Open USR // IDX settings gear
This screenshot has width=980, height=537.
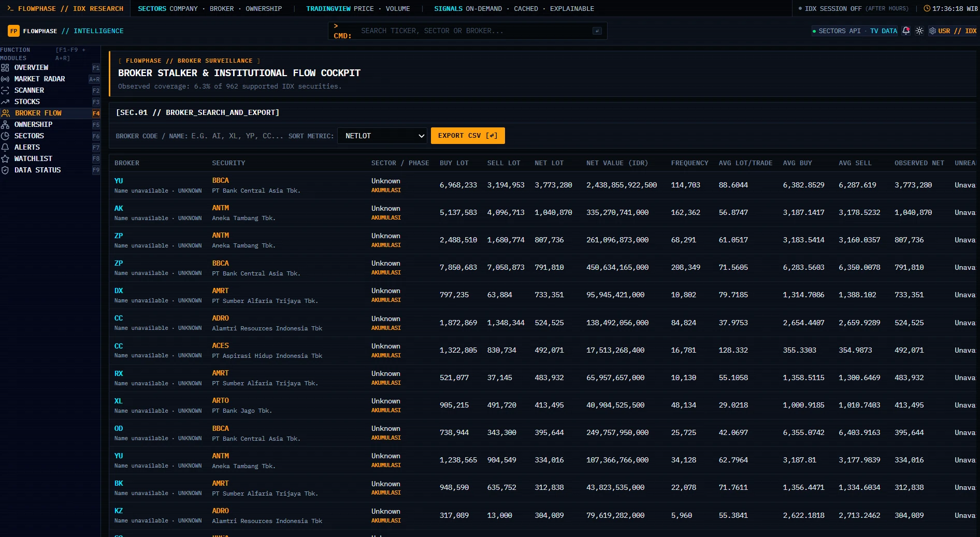932,31
